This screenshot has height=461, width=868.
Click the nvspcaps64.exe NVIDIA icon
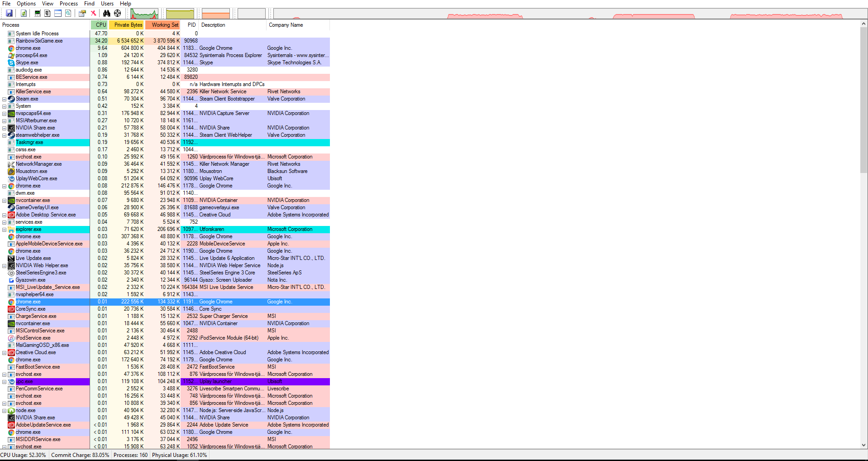[x=11, y=113]
